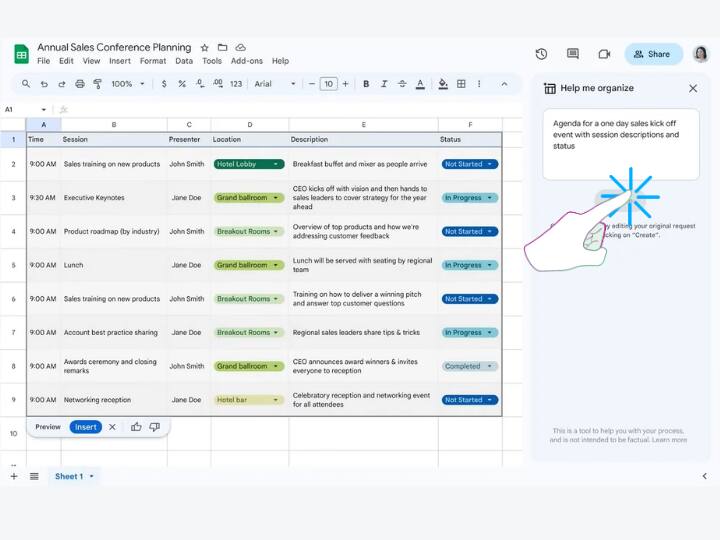720x540 pixels.
Task: Click the Preview button
Action: 48,427
